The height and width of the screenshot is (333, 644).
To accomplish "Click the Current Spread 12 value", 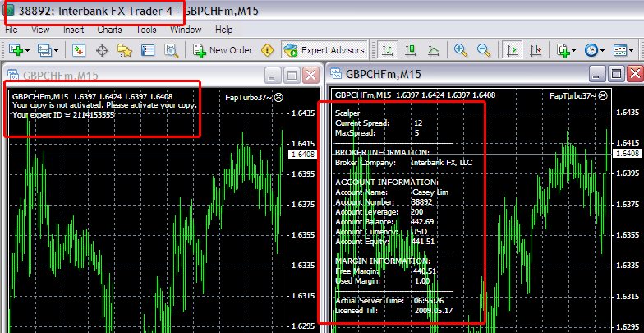I will pos(418,123).
